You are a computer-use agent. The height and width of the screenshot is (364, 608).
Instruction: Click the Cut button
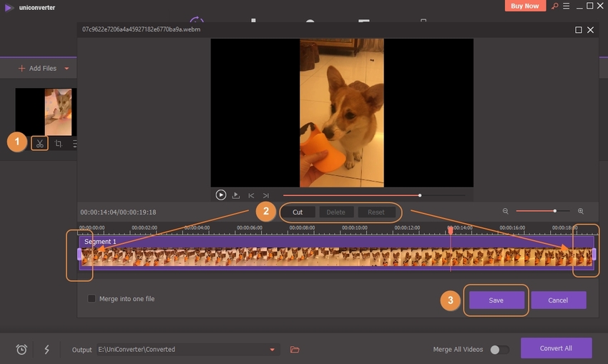[298, 212]
